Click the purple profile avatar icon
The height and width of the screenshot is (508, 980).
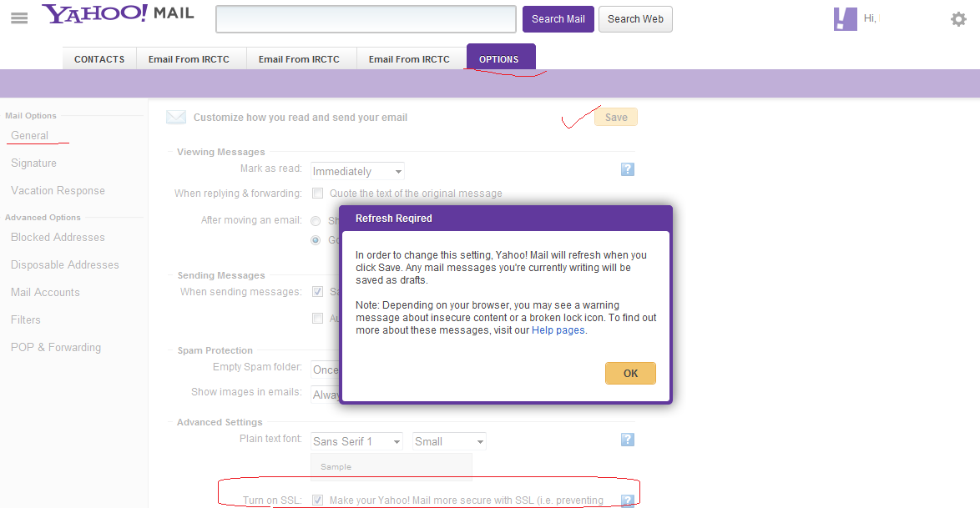click(x=845, y=19)
